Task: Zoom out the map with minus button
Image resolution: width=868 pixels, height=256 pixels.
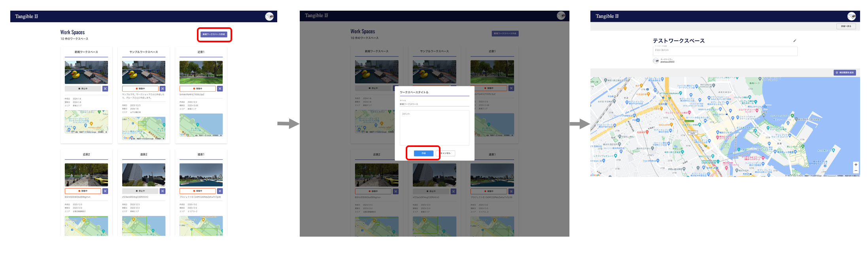Action: click(856, 171)
